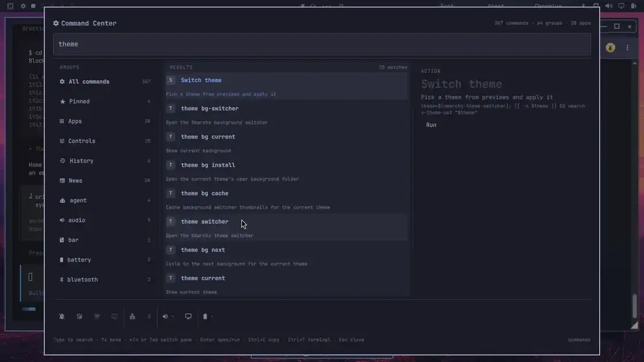Select the bar group
This screenshot has width=644, height=362.
point(105,240)
